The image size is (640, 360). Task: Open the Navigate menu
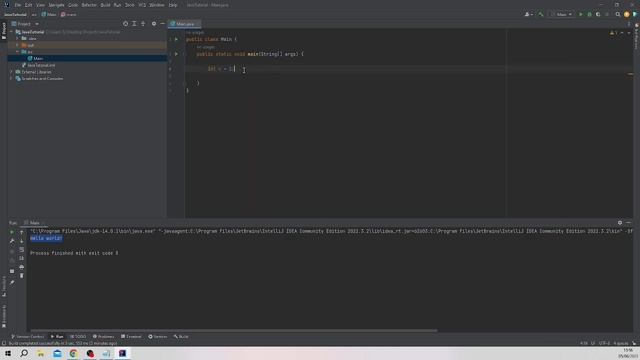(x=56, y=5)
